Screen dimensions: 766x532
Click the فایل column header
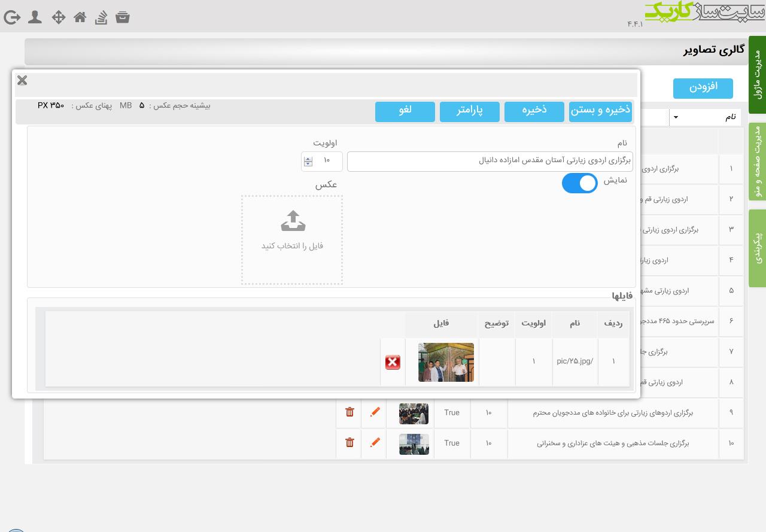coord(441,324)
